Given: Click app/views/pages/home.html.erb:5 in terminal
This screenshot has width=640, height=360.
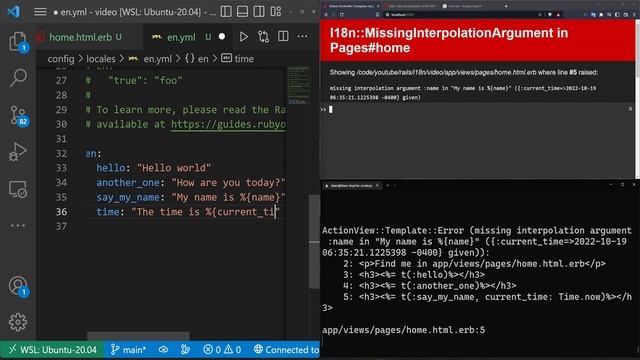Looking at the screenshot, I should click(x=403, y=330).
